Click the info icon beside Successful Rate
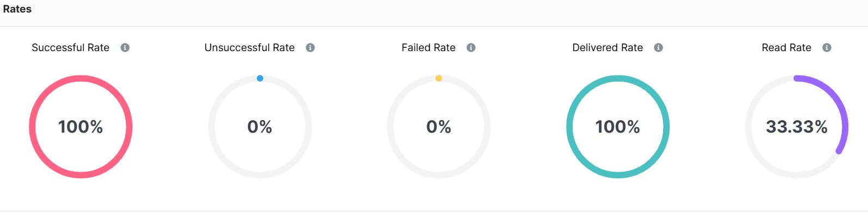The image size is (868, 218). [125, 48]
